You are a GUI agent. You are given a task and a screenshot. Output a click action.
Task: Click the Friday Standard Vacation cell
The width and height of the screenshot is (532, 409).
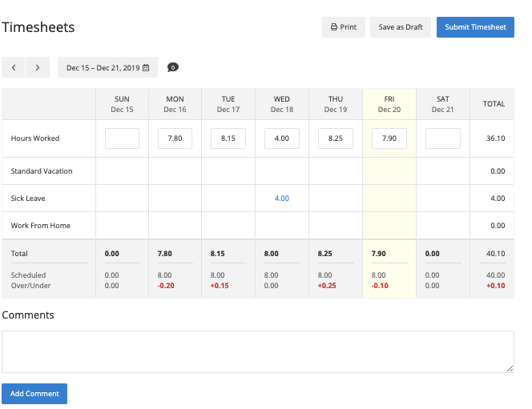coord(389,171)
